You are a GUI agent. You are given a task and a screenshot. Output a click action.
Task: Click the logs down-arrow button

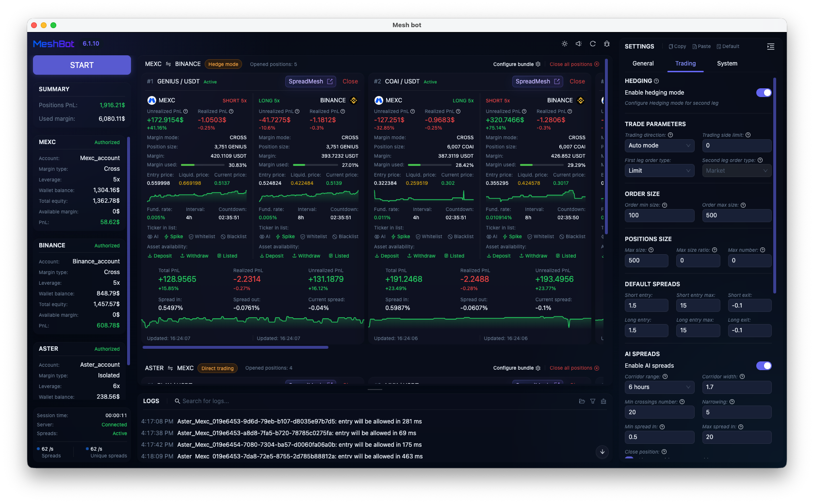click(602, 452)
